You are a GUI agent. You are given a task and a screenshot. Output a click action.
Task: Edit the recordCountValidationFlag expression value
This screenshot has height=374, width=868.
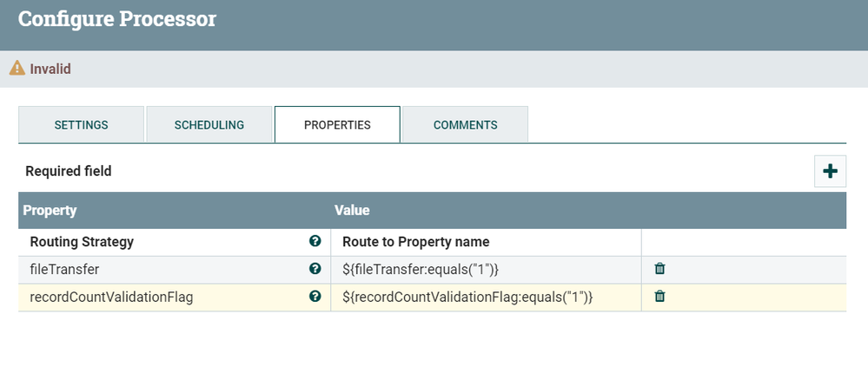pyautogui.click(x=486, y=297)
